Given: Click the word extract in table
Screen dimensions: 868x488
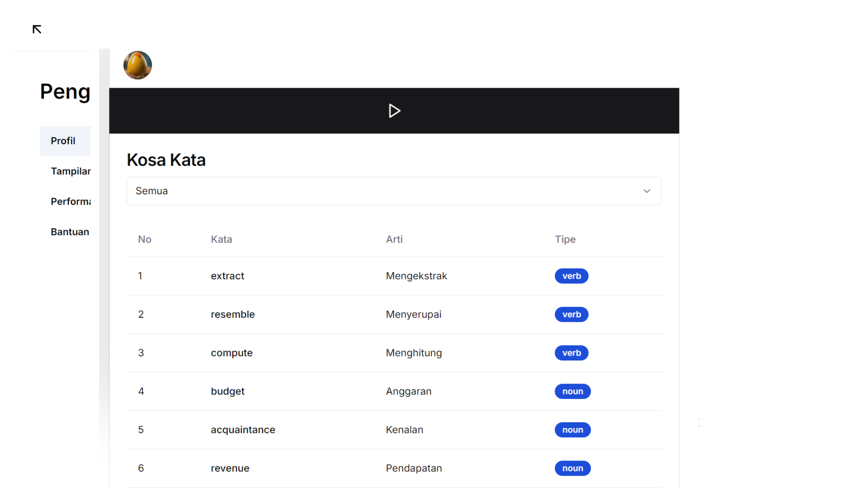Looking at the screenshot, I should pyautogui.click(x=227, y=276).
